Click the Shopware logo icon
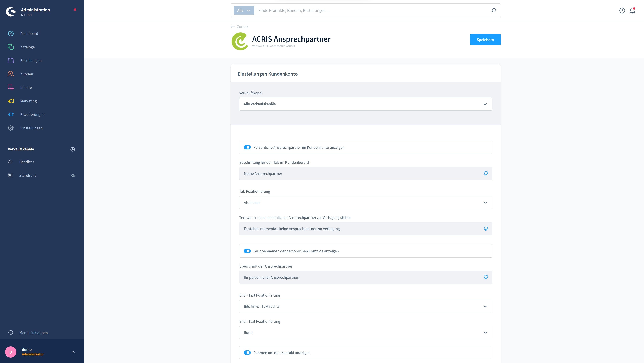Viewport: 644px width, 363px height. (x=11, y=12)
